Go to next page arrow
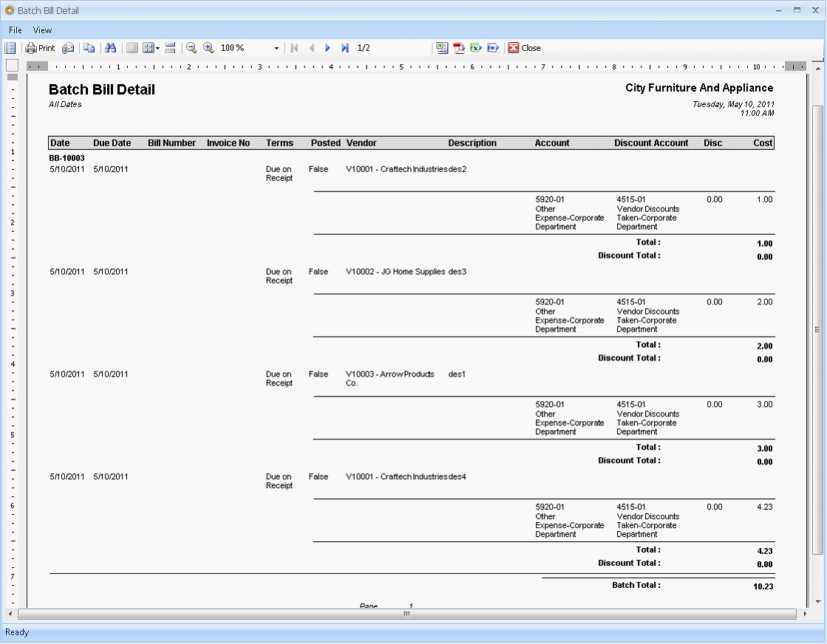 [327, 48]
